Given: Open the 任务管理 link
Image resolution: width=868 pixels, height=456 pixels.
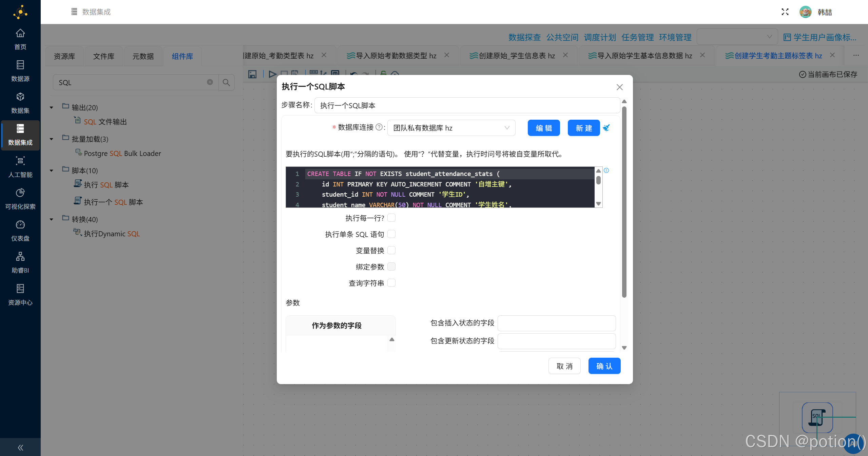Looking at the screenshot, I should [x=637, y=37].
